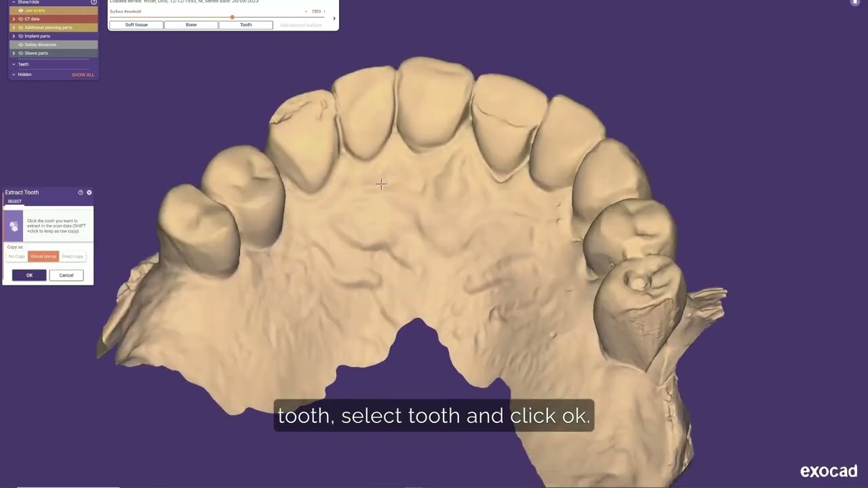Toggle visibility of Implant parts
This screenshot has height=488, width=868.
point(21,36)
